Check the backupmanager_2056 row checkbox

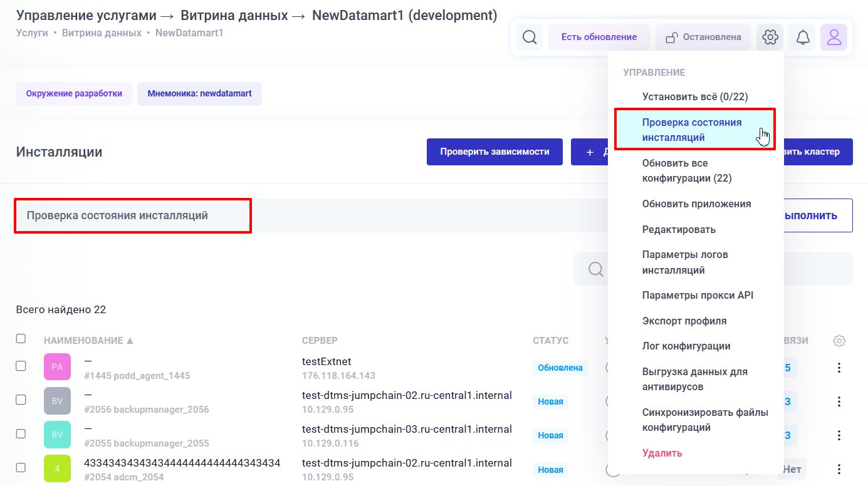21,401
